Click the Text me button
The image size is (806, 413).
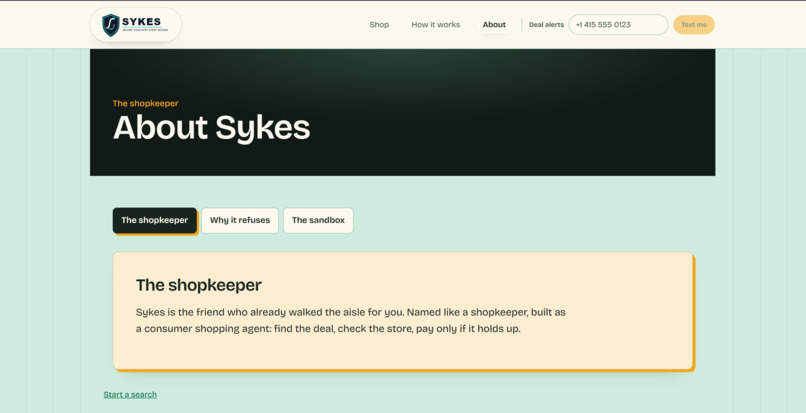[693, 25]
